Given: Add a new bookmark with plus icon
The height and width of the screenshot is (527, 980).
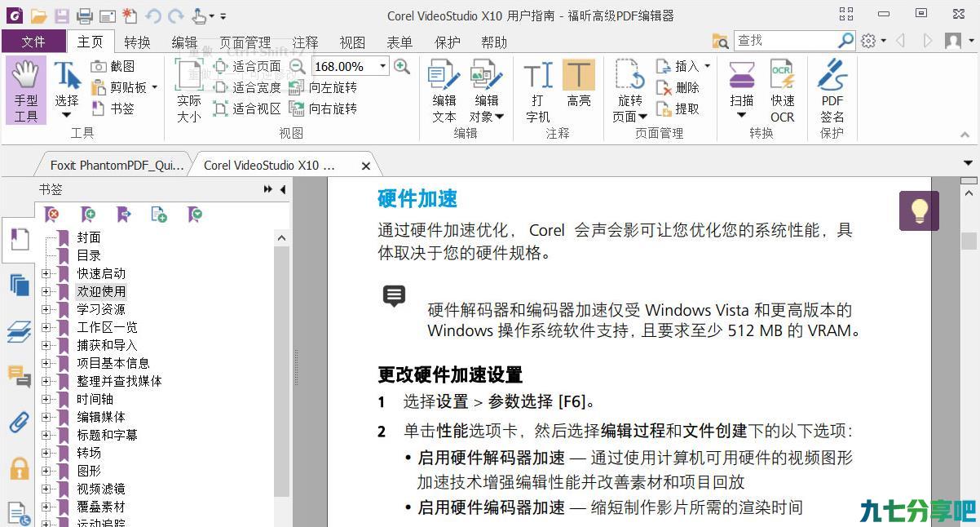Looking at the screenshot, I should point(88,215).
